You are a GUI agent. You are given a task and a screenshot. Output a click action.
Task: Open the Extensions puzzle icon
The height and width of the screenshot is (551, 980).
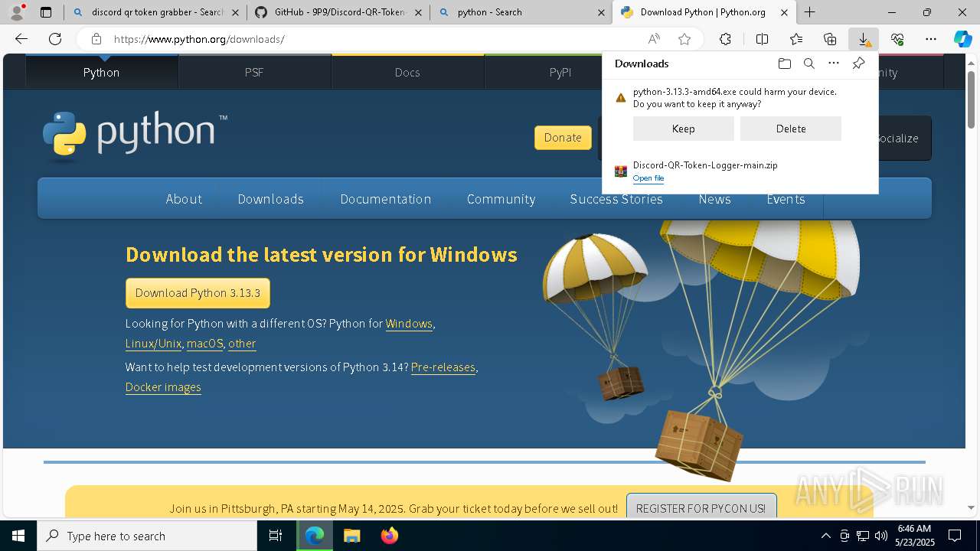pos(725,39)
